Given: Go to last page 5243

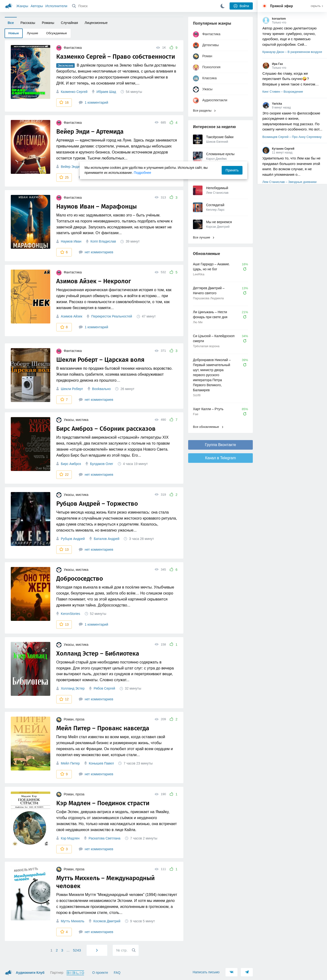Looking at the screenshot, I should (77, 950).
